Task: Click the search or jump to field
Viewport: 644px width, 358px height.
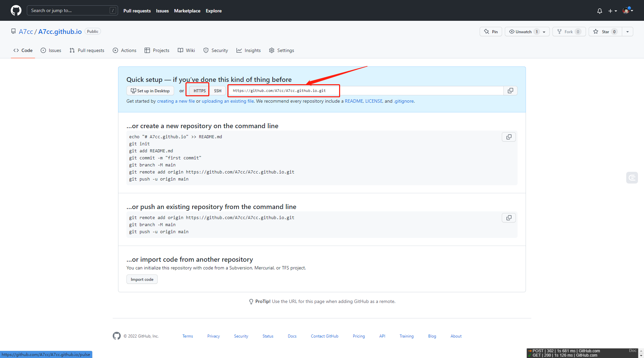Action: [x=72, y=10]
